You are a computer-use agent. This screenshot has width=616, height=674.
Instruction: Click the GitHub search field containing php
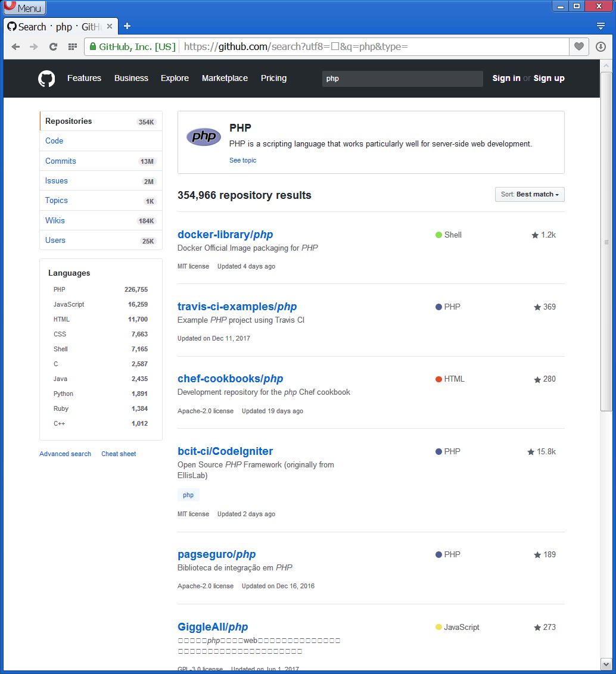[402, 79]
